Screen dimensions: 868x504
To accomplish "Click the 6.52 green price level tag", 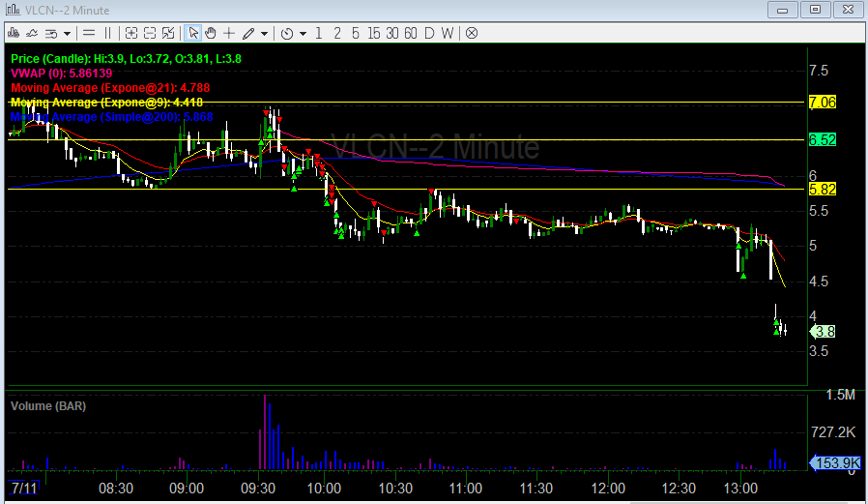I will tap(822, 140).
